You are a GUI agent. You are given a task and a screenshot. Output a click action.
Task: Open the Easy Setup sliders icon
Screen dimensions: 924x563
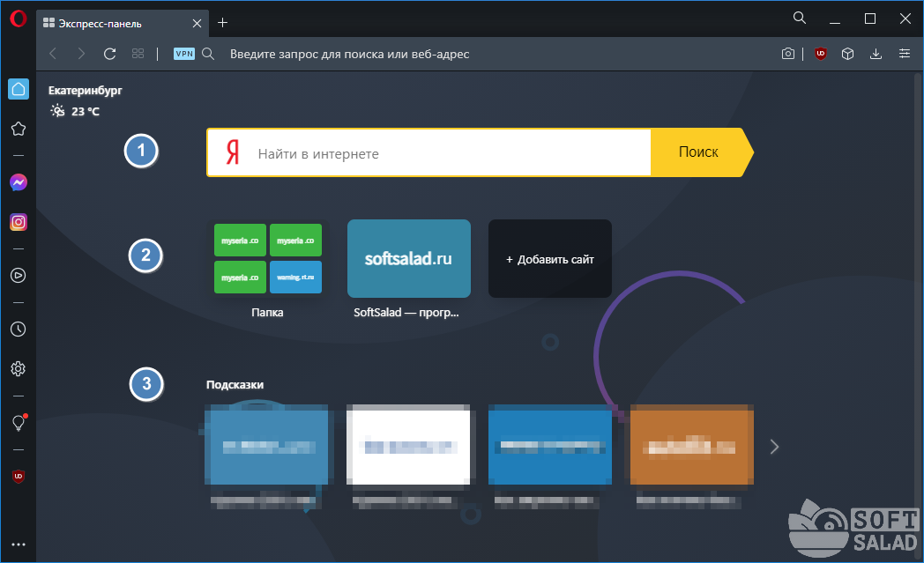coord(905,54)
